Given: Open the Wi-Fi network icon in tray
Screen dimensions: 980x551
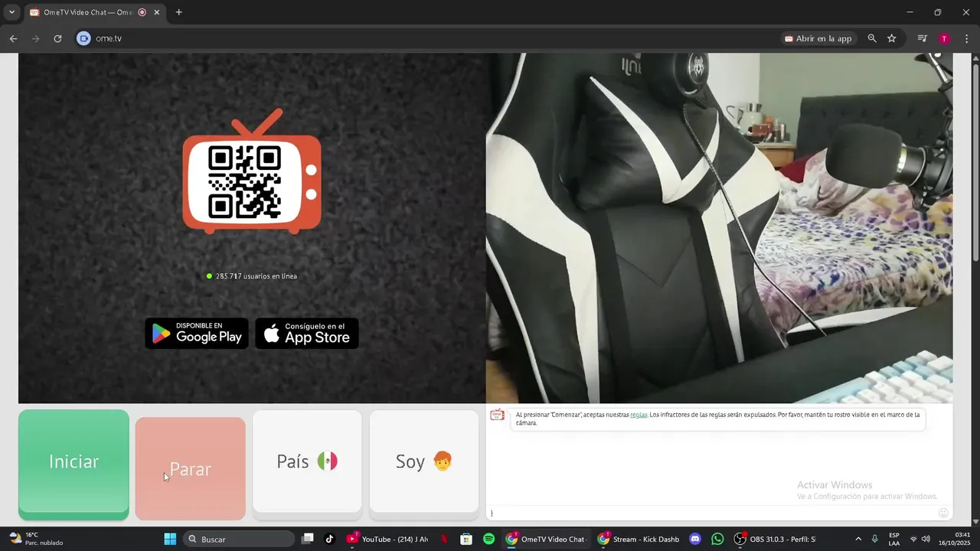Looking at the screenshot, I should pyautogui.click(x=913, y=539).
